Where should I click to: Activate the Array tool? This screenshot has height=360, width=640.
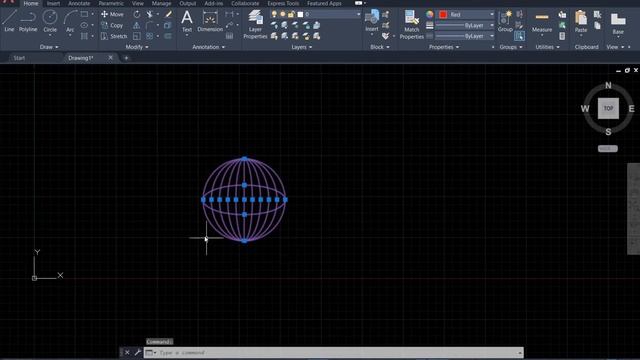click(x=150, y=36)
